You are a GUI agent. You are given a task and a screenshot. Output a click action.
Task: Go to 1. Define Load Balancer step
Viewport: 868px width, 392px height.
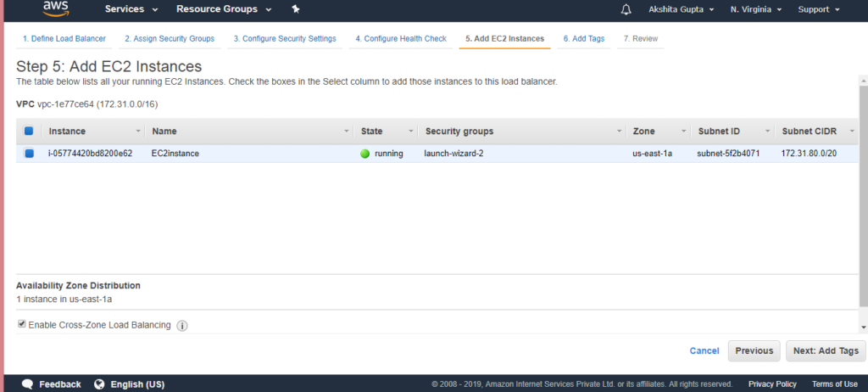(x=64, y=39)
